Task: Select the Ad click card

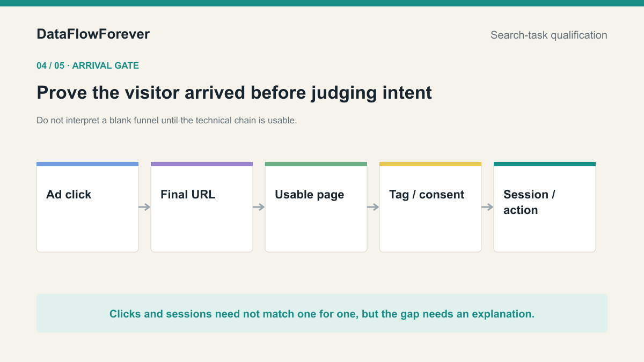Action: [x=87, y=207]
